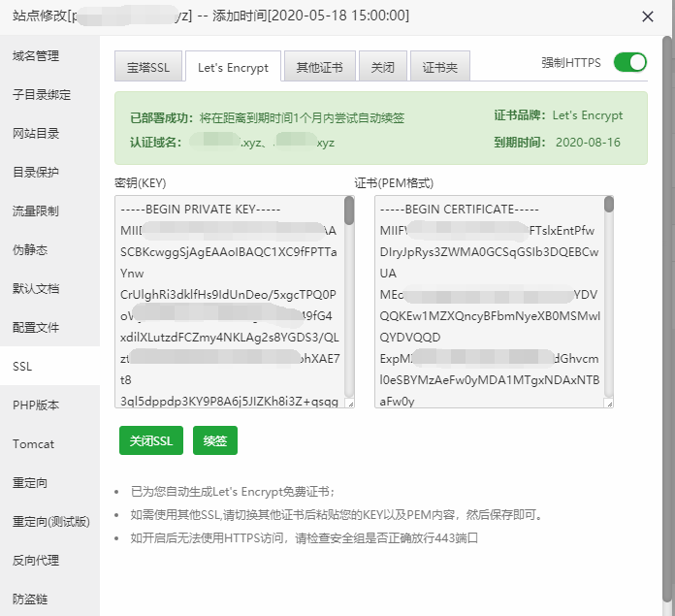Viewport: 675px width, 616px height.
Task: Open 域名管理 in the sidebar
Action: point(36,56)
